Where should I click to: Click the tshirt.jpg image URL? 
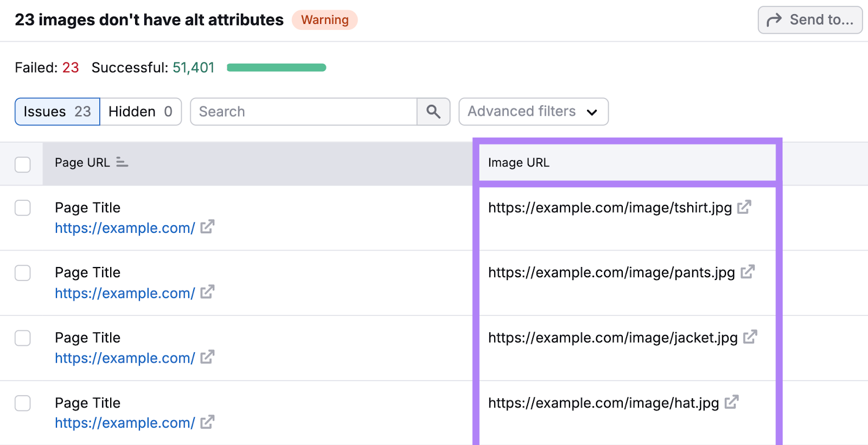tap(610, 208)
